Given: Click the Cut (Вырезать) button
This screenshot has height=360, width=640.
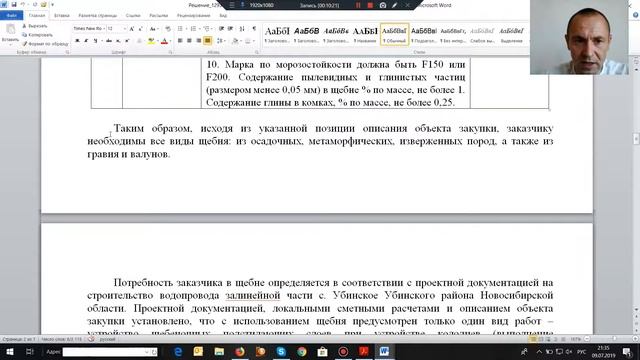Looking at the screenshot, I should tap(35, 26).
